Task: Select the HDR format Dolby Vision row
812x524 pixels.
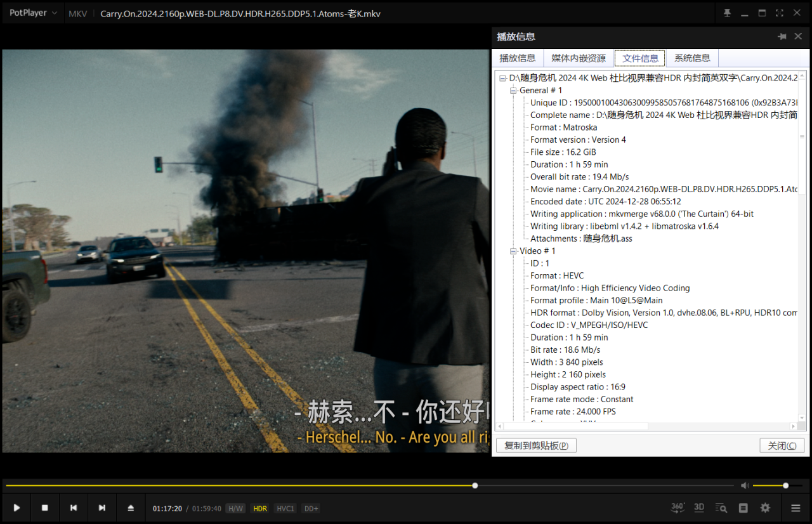Action: [x=664, y=313]
